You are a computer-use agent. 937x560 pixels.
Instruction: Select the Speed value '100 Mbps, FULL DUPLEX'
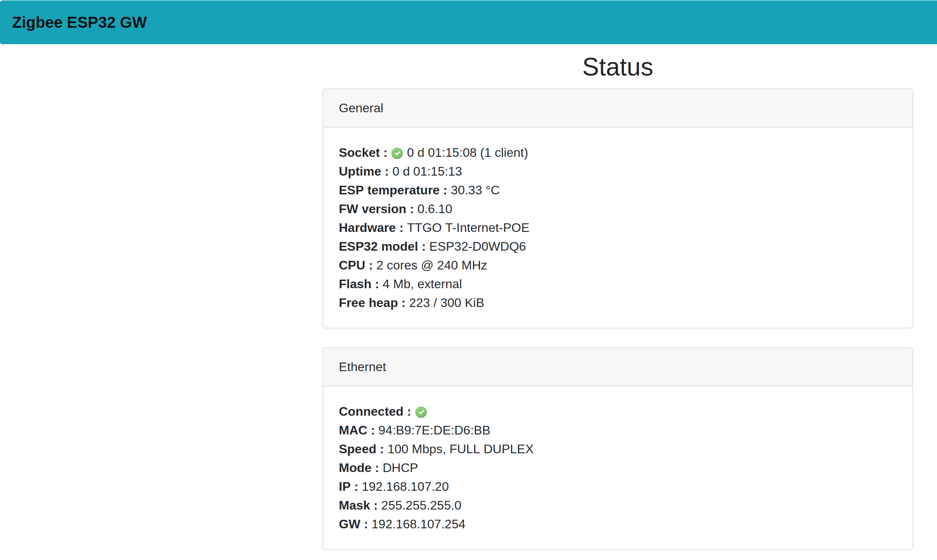coord(460,449)
